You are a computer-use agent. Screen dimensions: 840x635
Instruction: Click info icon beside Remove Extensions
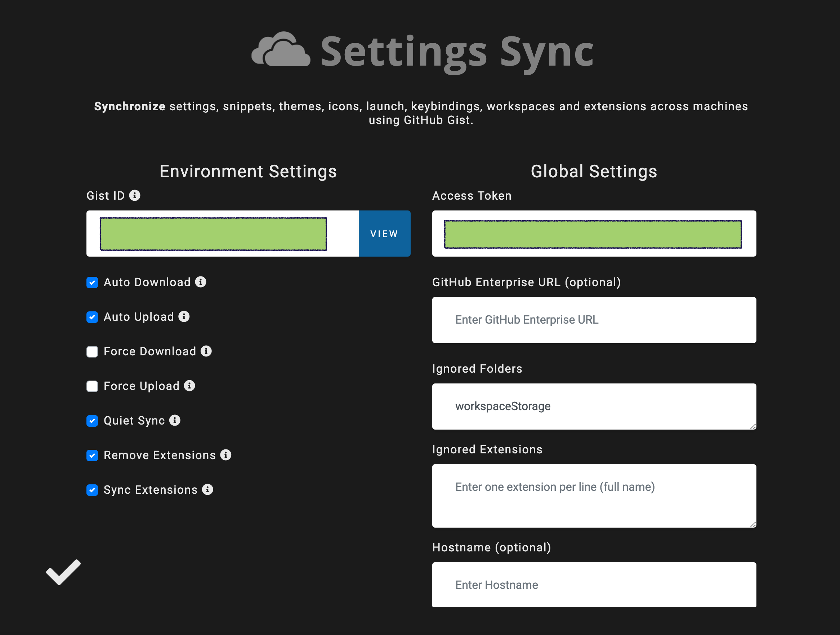pyautogui.click(x=225, y=455)
